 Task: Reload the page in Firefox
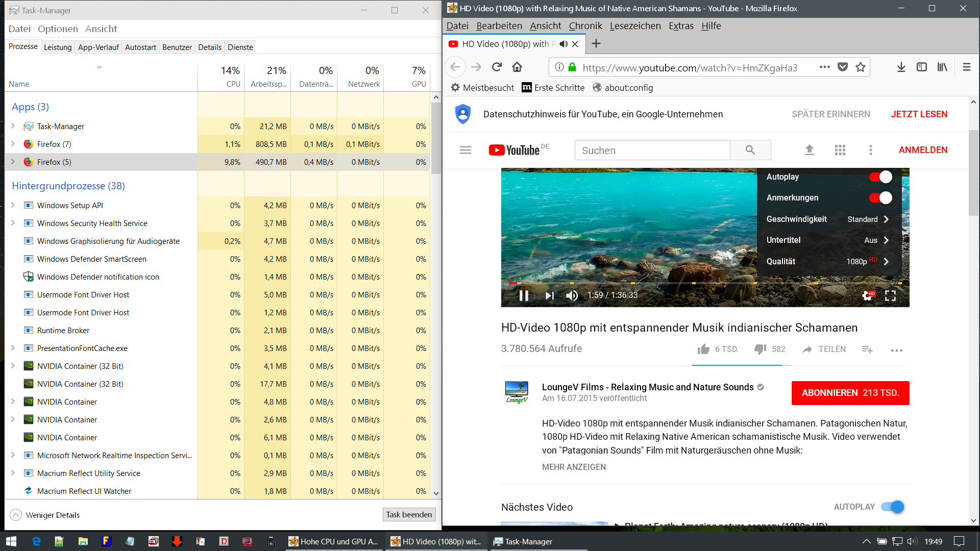[497, 67]
